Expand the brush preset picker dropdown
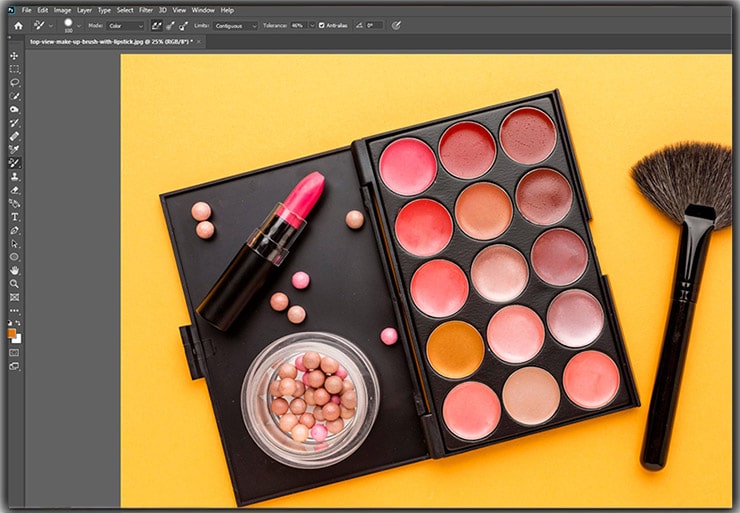 coord(80,25)
